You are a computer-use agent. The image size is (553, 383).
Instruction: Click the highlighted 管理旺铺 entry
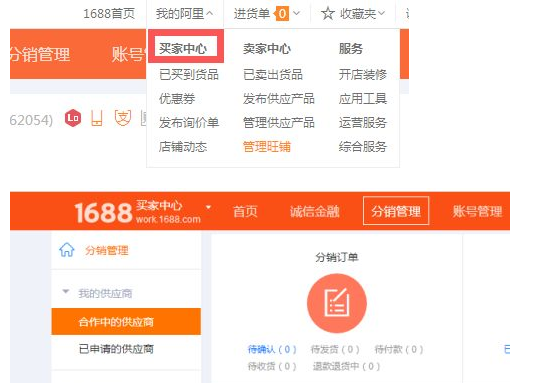coord(267,146)
